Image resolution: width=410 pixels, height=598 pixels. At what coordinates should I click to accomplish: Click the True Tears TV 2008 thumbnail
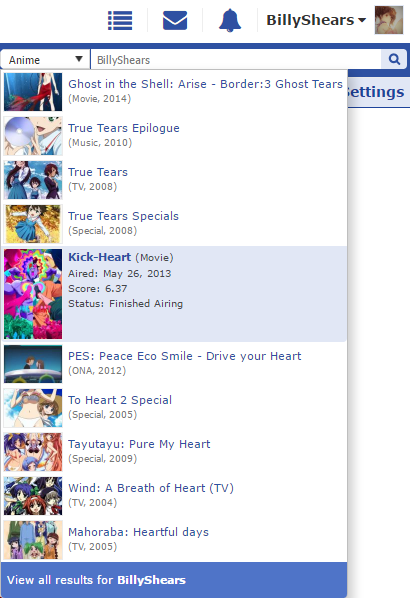33,180
